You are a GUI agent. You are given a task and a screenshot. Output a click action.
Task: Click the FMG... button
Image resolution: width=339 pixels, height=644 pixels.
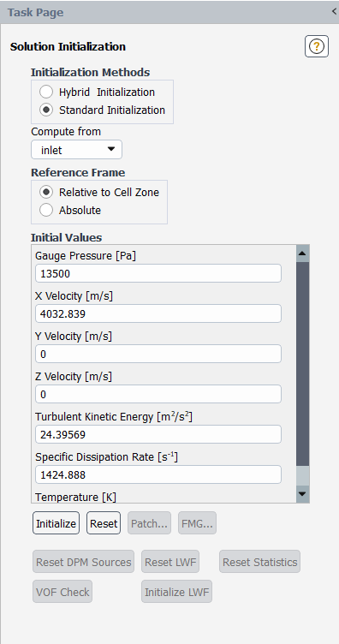pos(197,523)
